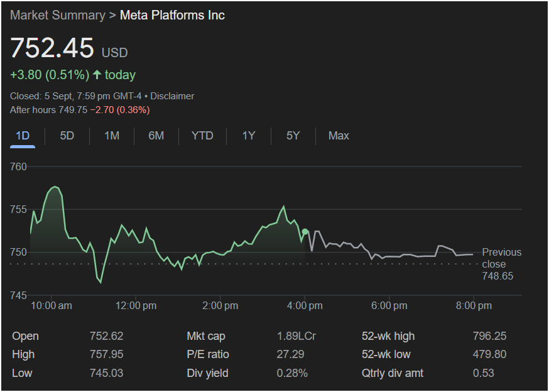Click the 2:00 pm axis label

220,306
